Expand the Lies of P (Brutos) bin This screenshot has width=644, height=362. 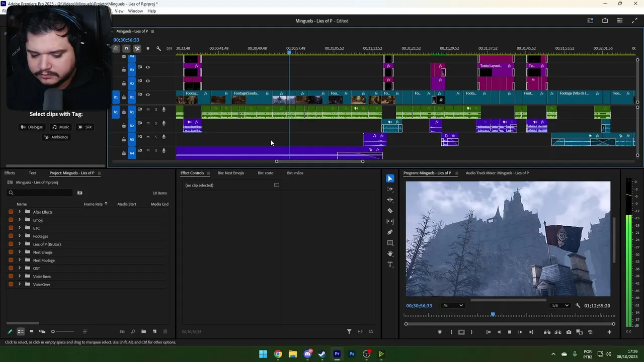coord(20,244)
